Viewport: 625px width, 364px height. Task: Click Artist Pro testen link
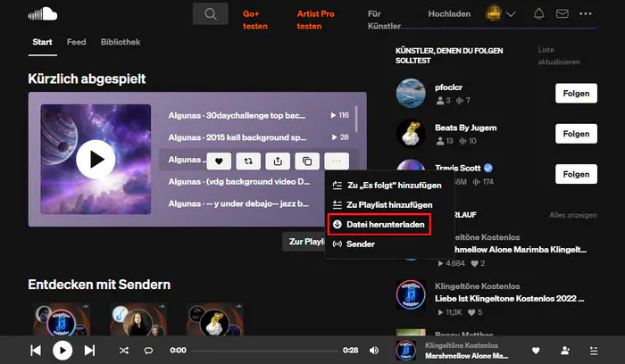(x=315, y=20)
